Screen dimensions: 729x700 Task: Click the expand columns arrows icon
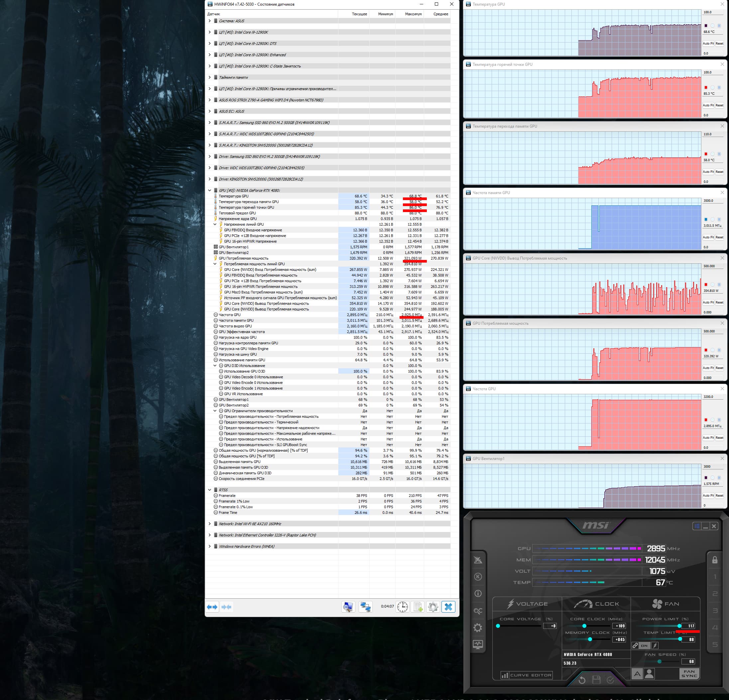tap(212, 607)
